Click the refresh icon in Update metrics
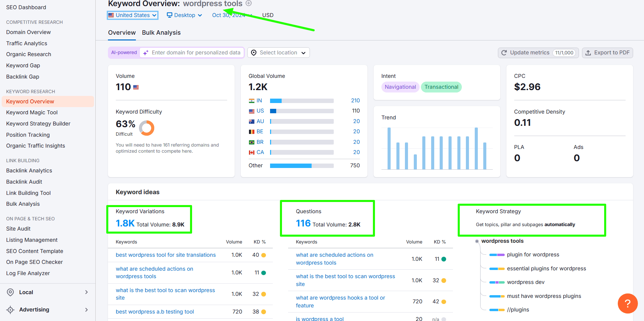The width and height of the screenshot is (644, 321). click(x=504, y=53)
